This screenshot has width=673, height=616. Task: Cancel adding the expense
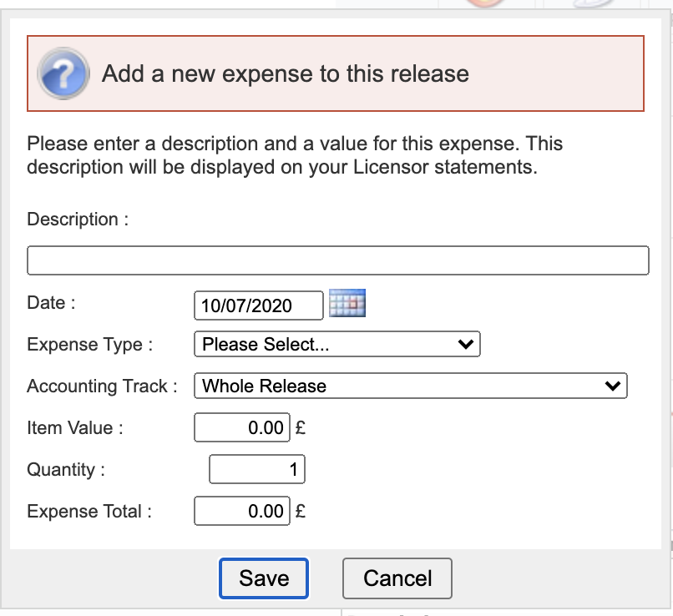pos(397,578)
